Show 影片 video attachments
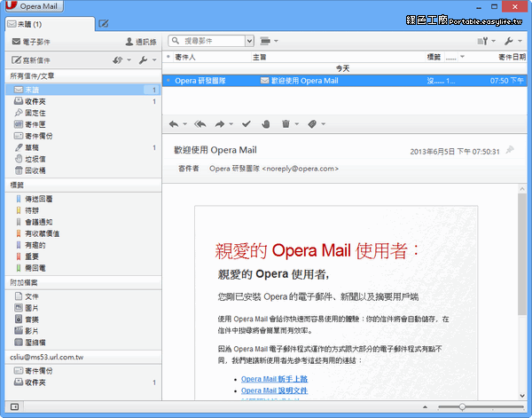532x418 pixels. click(82, 331)
